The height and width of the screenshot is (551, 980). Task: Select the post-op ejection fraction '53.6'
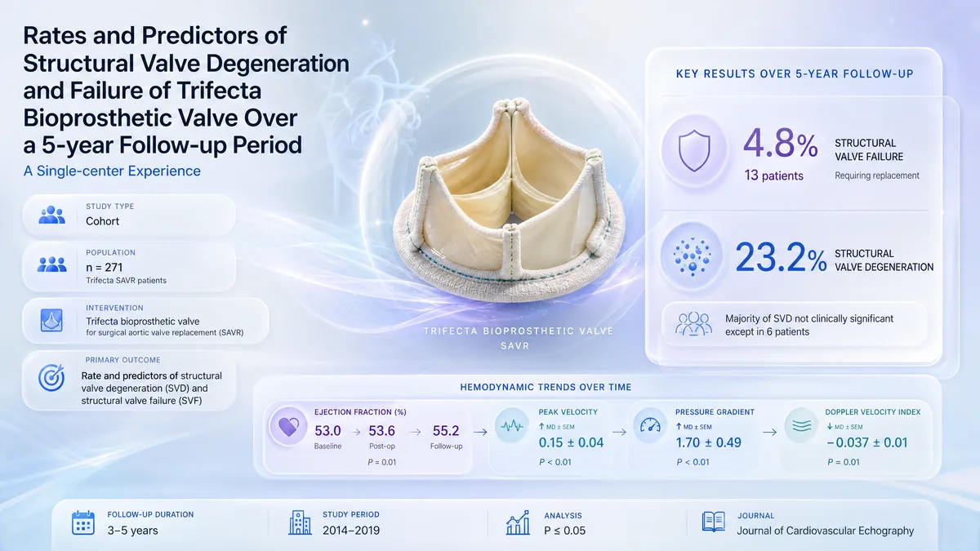coord(382,430)
